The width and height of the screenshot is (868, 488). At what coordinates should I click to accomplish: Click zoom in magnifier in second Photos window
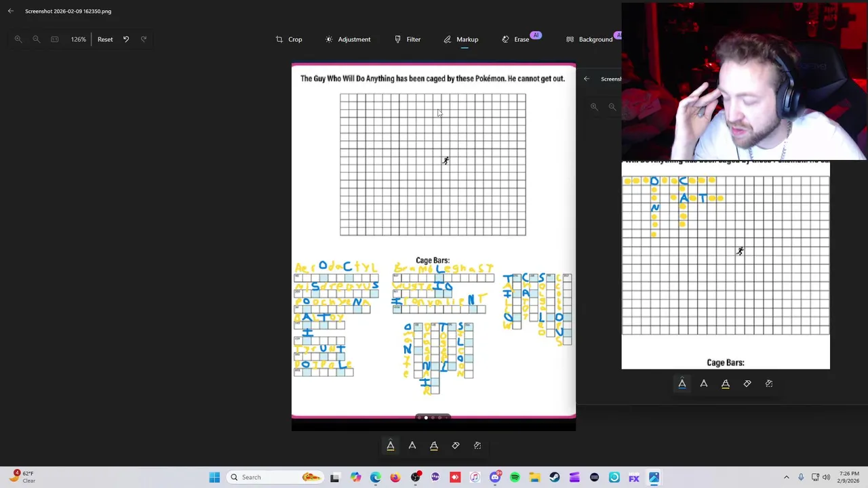[594, 106]
